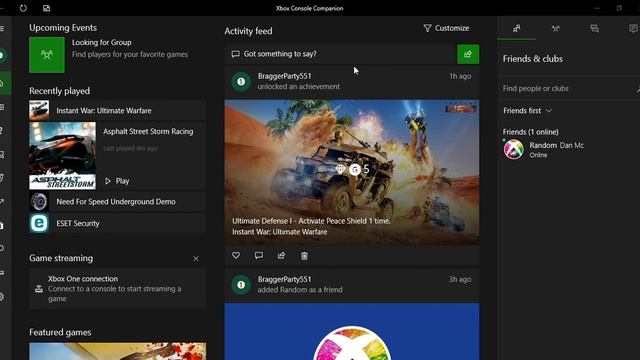Click the square icon beside the refresh button

(47, 8)
